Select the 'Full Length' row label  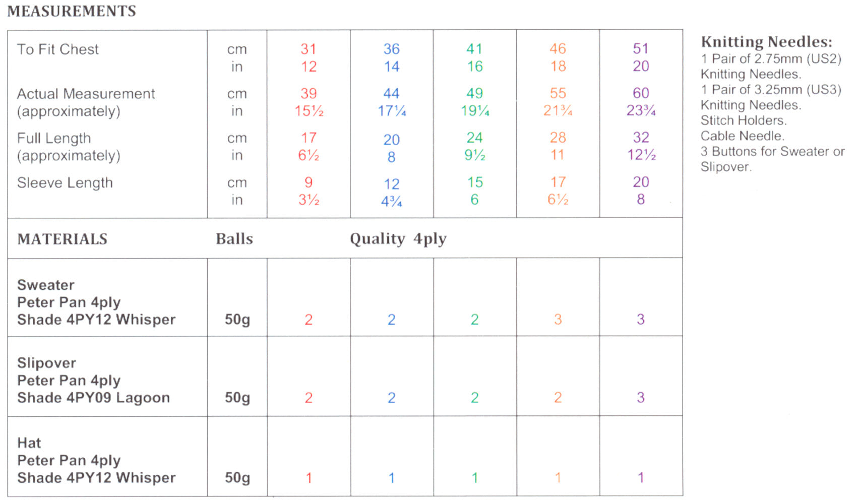point(54,138)
